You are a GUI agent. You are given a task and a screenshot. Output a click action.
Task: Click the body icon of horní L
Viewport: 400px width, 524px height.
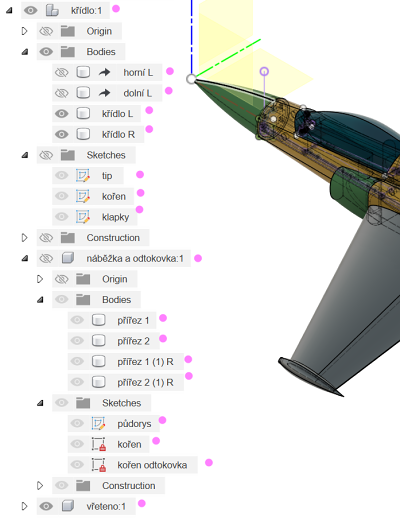pyautogui.click(x=83, y=72)
